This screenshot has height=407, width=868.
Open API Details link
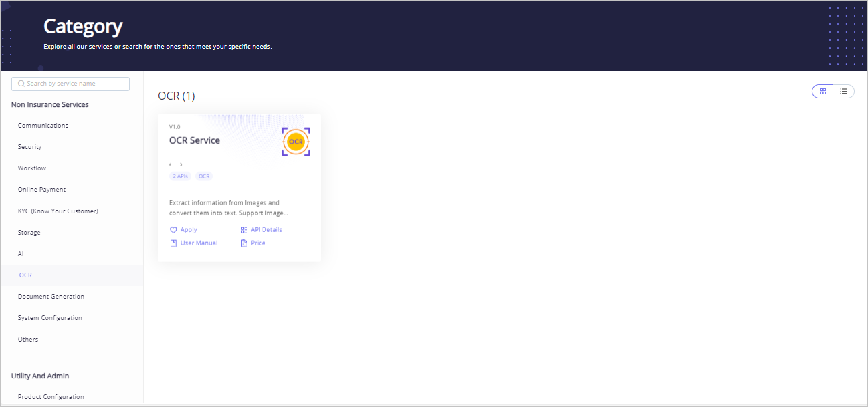pyautogui.click(x=266, y=229)
